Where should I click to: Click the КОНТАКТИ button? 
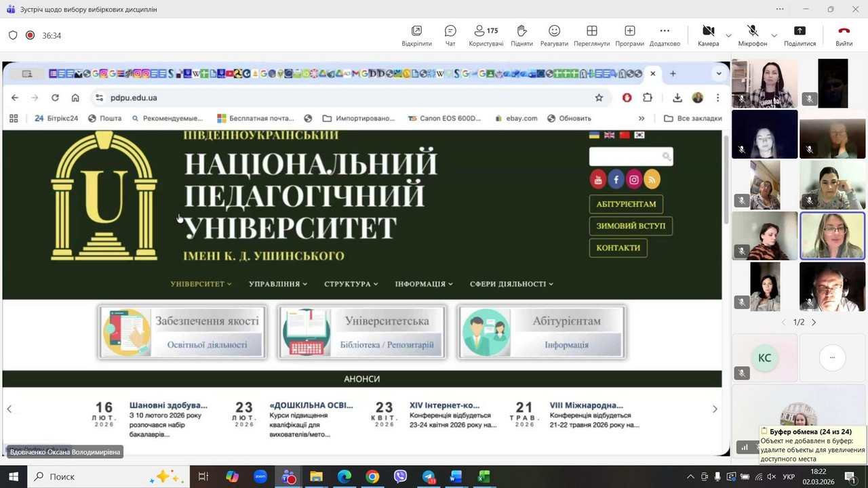618,248
